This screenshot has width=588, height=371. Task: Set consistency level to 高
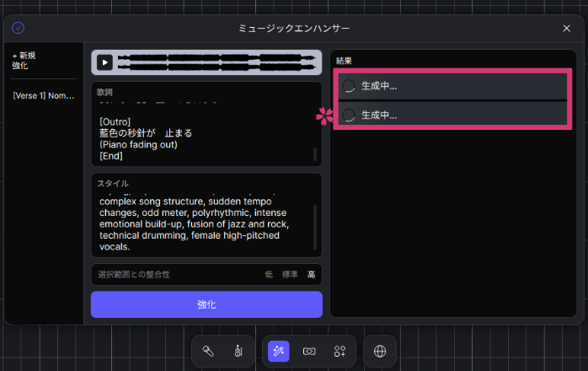[x=311, y=275]
